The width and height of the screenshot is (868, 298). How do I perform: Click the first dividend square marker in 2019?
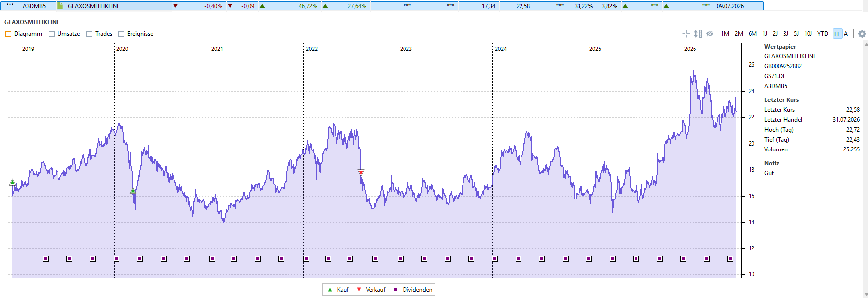coord(46,259)
